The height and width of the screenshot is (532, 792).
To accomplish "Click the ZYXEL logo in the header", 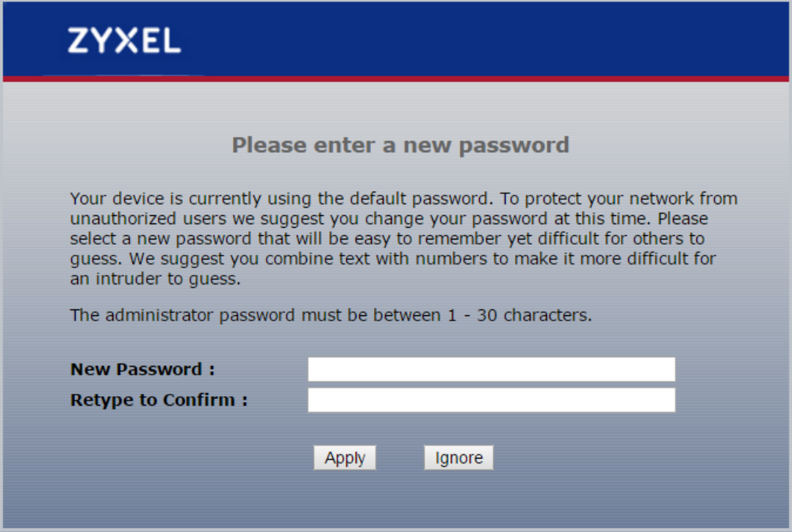I will tap(124, 40).
